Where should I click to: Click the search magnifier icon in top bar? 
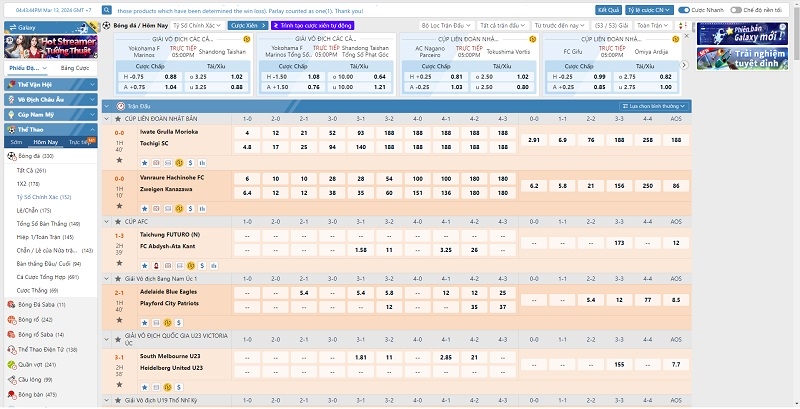click(x=109, y=9)
